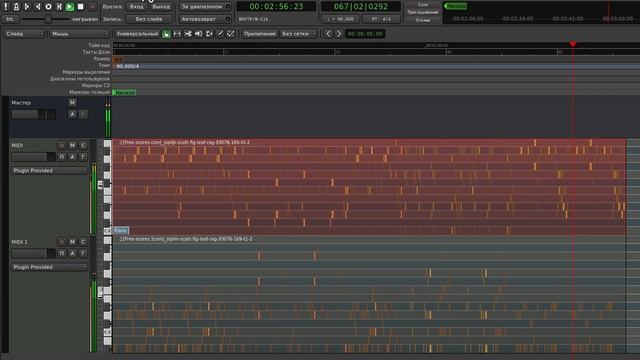Open MIDI track group Г button

83,157
